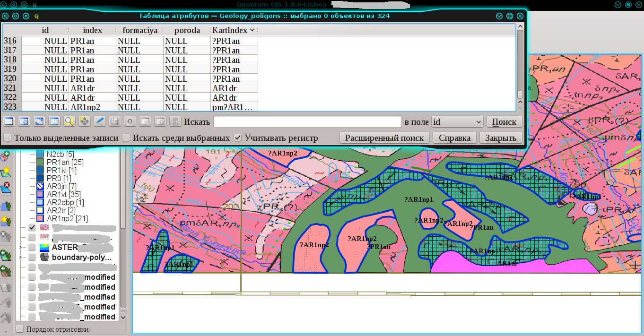Open the 'в поле' field dropdown showing id
The width and height of the screenshot is (644, 336).
point(457,122)
